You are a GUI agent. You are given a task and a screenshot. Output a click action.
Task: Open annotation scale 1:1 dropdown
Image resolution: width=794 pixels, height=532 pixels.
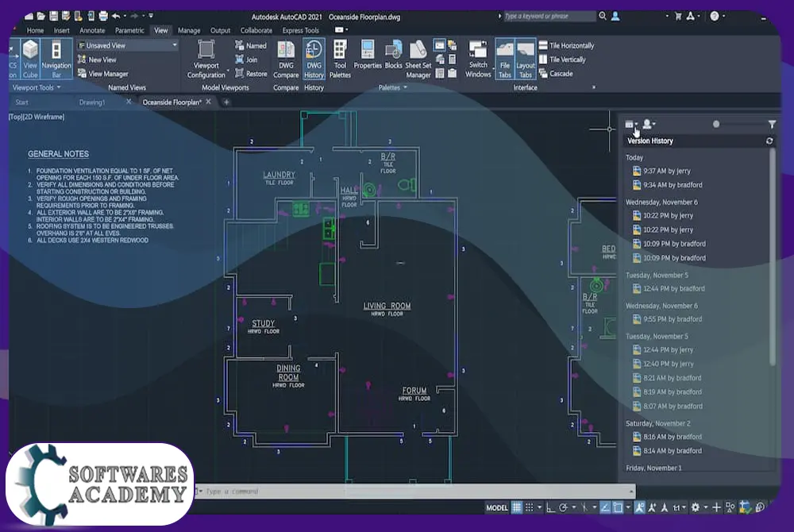pos(679,507)
